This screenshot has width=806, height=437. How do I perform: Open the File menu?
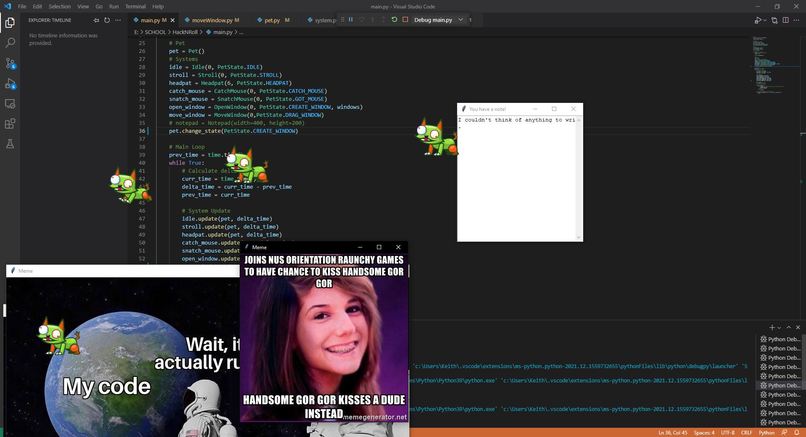22,6
